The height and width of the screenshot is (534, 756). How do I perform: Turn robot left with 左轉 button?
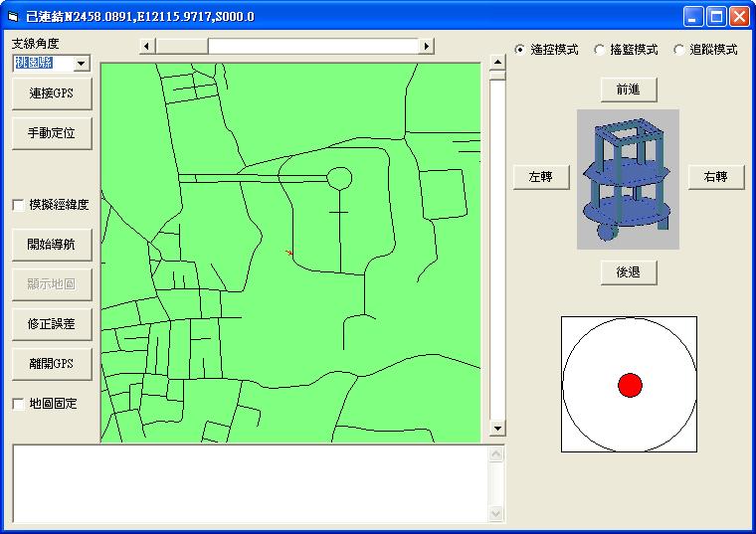click(541, 177)
